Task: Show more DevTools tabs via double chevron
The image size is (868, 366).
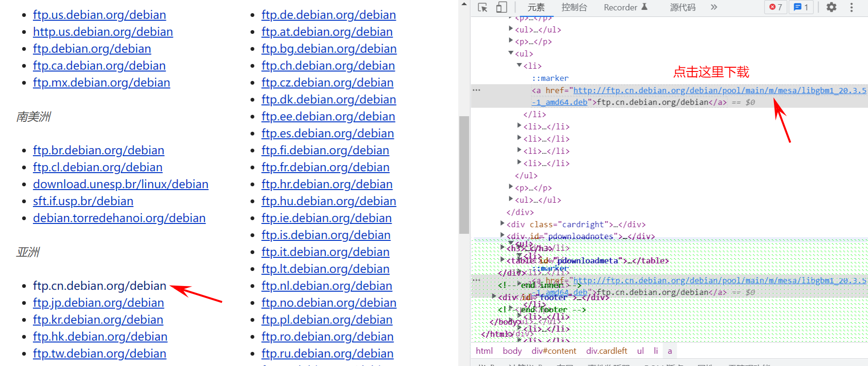Action: tap(714, 7)
